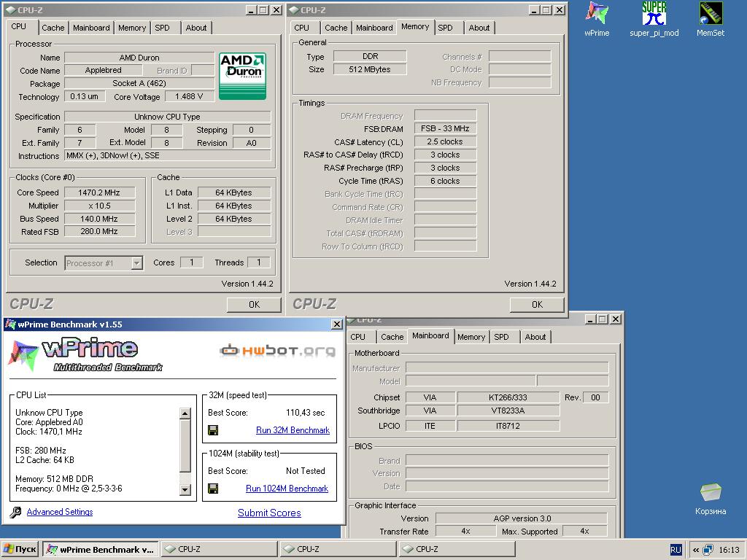This screenshot has width=747, height=560.
Task: Click the CPU-Z title bar icon of Memory window
Action: click(x=293, y=9)
